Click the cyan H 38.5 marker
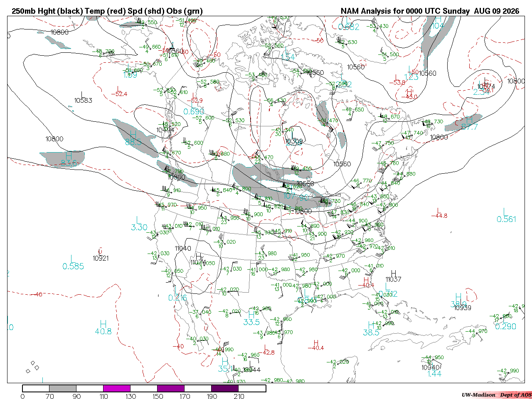 coord(371,329)
